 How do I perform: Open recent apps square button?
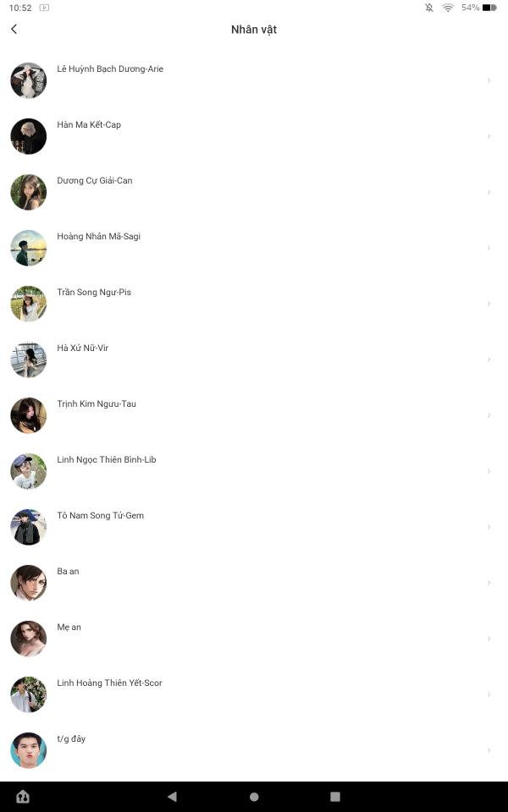335,797
